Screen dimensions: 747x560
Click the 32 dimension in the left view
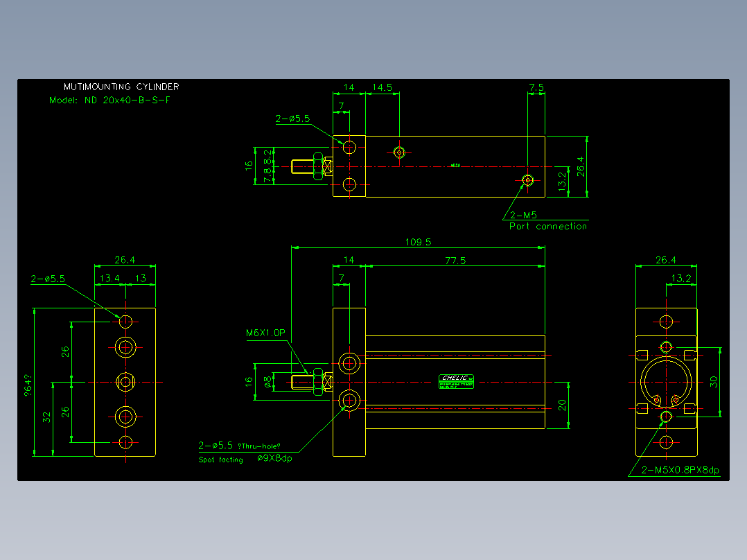pos(46,417)
